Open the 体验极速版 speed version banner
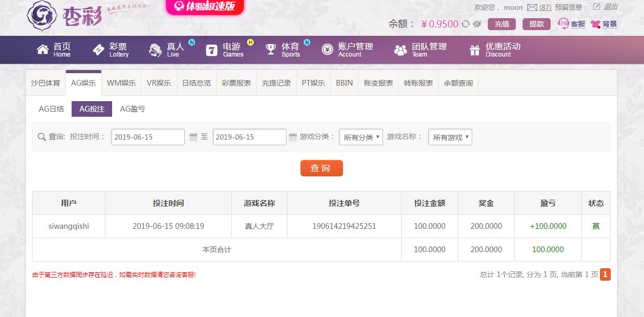The image size is (644, 317). (x=205, y=6)
